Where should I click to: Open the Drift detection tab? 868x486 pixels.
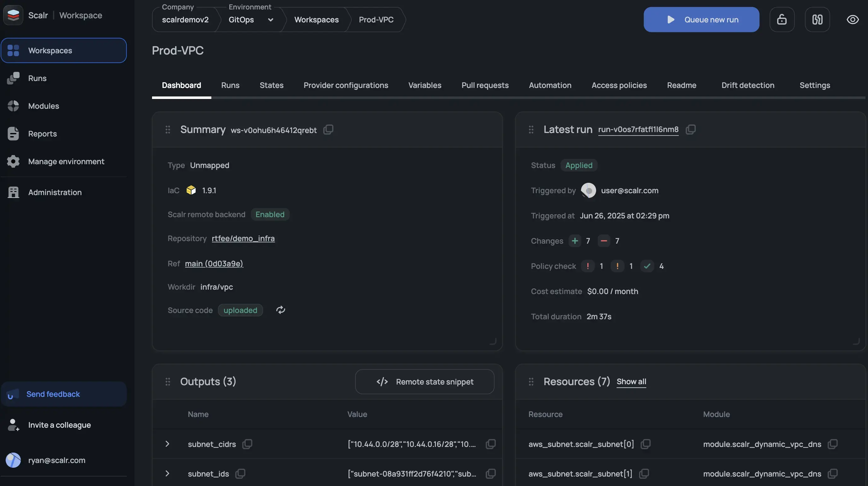point(748,85)
